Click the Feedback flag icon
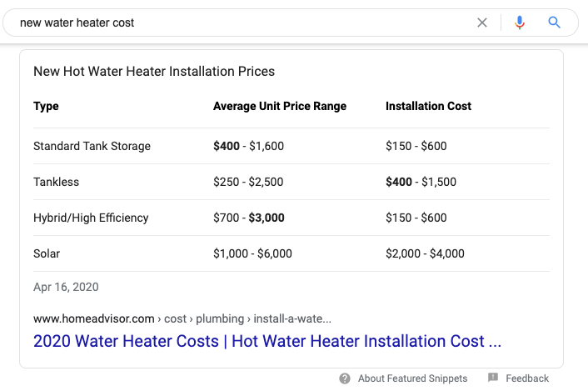 (x=493, y=378)
